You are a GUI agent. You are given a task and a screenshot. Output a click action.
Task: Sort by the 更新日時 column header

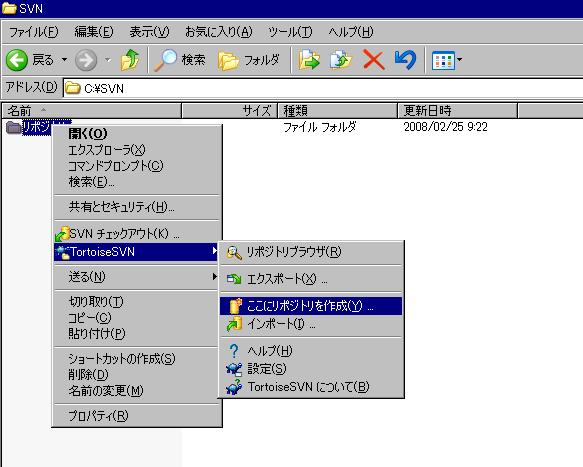click(457, 110)
